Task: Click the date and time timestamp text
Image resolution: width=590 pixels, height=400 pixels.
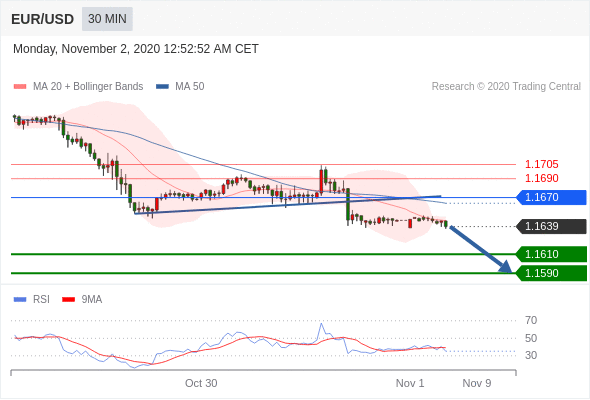Action: point(136,49)
